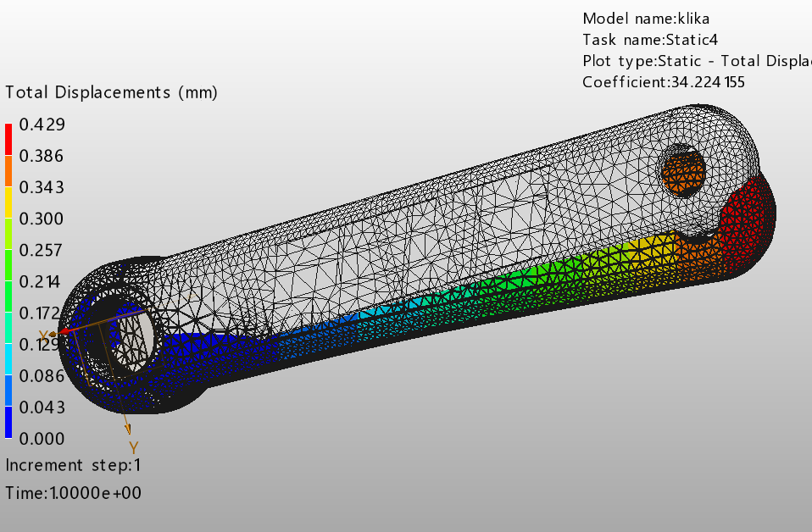Select the 0.257 legend value label

point(36,250)
